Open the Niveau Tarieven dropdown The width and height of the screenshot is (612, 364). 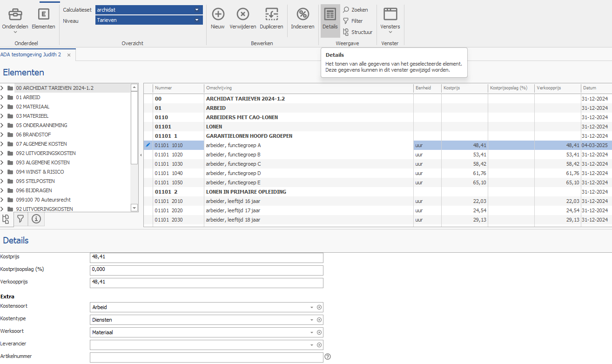pyautogui.click(x=197, y=20)
